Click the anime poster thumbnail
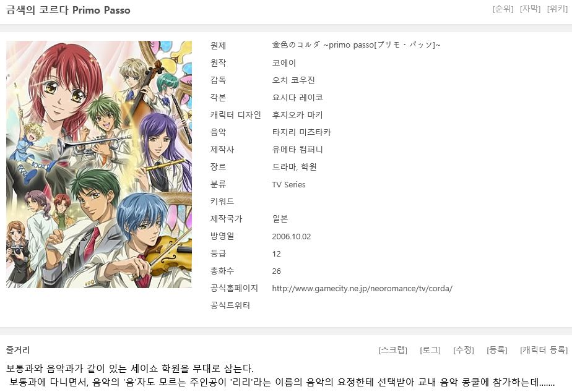Viewport: 572px width, 392px height. click(99, 164)
